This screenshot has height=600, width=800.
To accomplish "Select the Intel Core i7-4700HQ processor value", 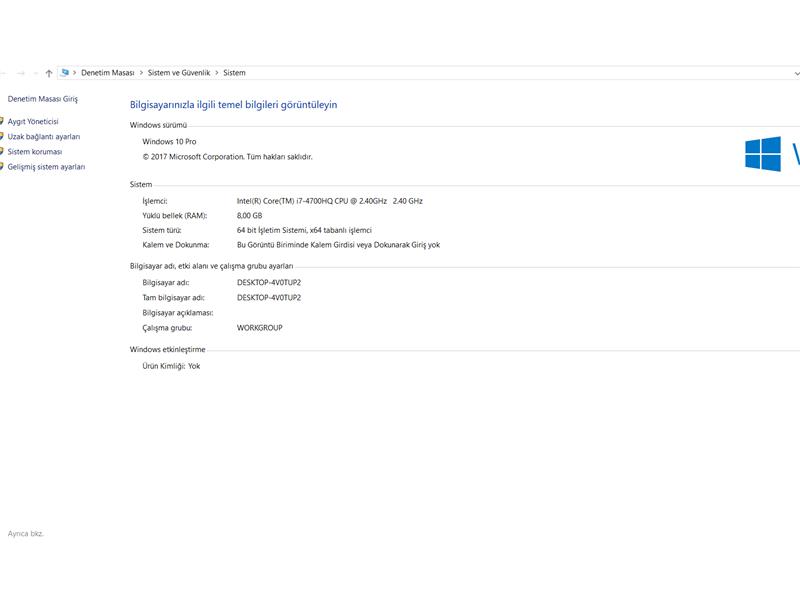I will [x=330, y=201].
